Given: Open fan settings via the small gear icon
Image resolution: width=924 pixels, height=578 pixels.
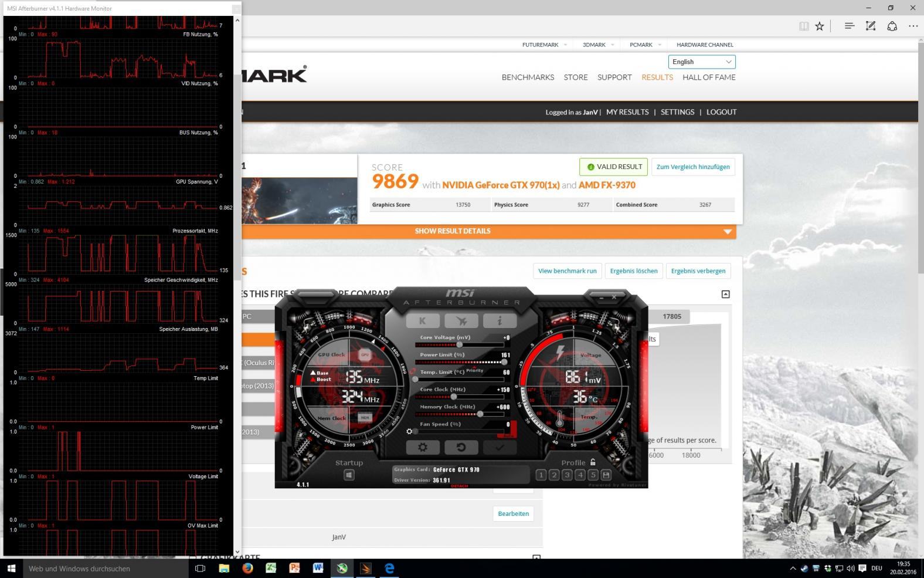Looking at the screenshot, I should click(x=409, y=431).
